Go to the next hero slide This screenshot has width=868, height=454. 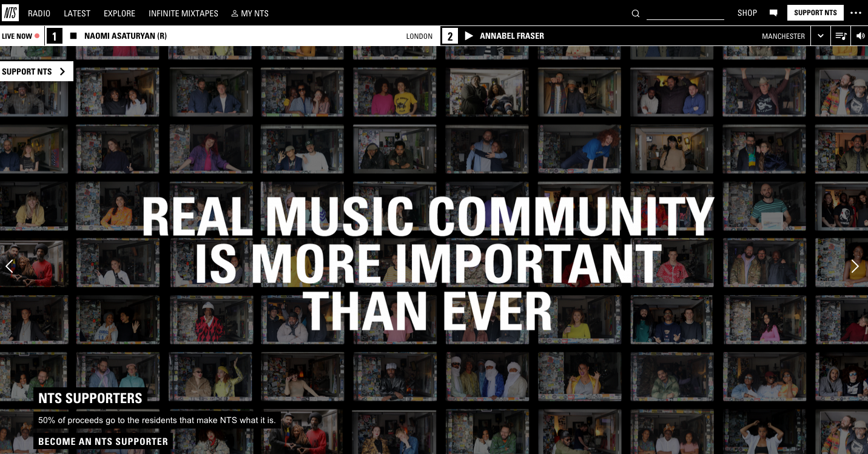click(x=855, y=266)
